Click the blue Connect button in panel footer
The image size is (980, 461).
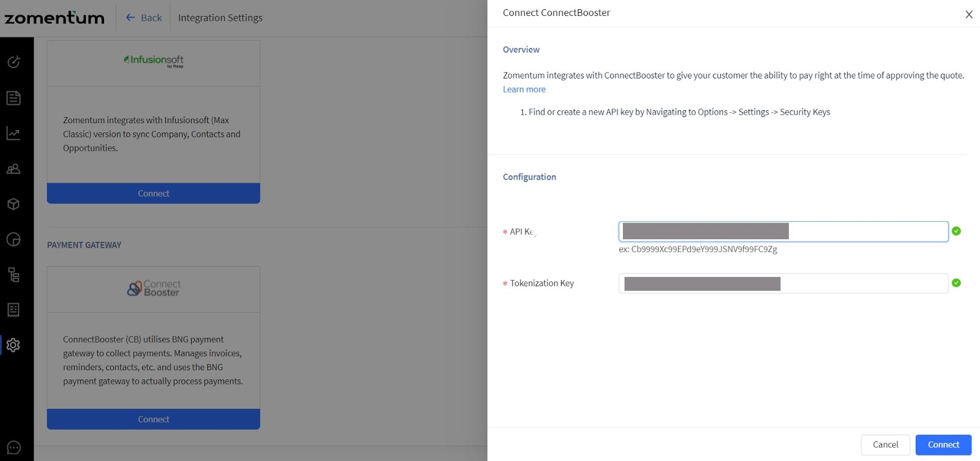943,444
